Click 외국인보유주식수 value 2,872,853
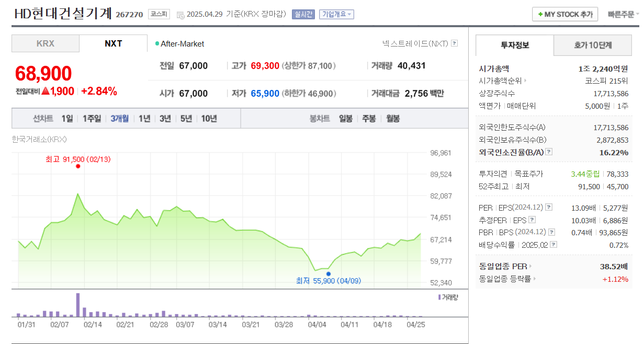644x344 pixels. pyautogui.click(x=613, y=140)
